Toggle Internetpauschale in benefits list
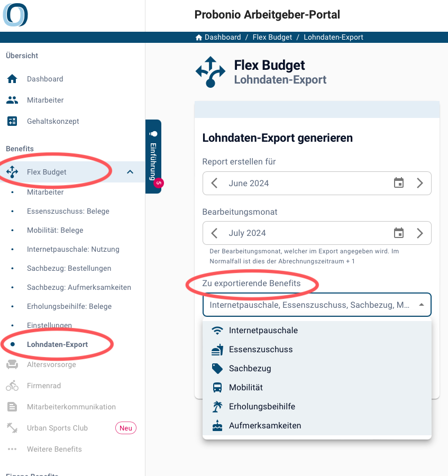448x476 pixels. 317,330
